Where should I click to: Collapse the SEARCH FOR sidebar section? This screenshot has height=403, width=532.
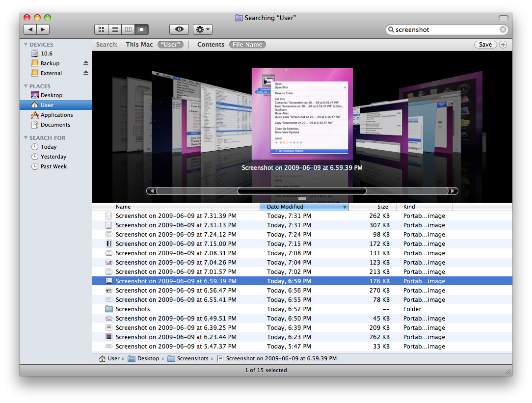tap(26, 138)
